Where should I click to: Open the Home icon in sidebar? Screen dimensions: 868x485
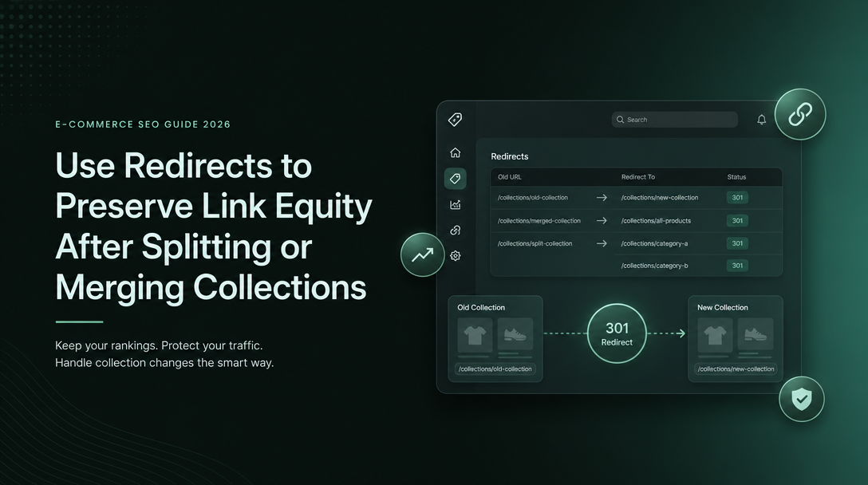click(455, 152)
